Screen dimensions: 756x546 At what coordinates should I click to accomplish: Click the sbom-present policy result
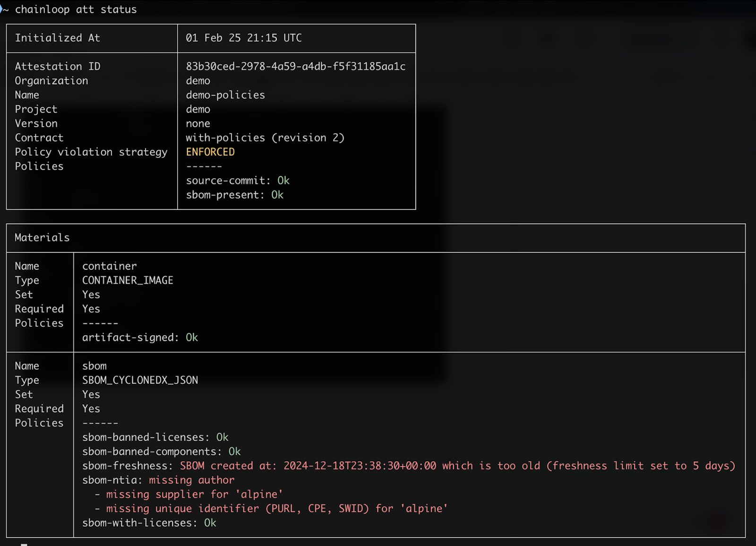[234, 195]
